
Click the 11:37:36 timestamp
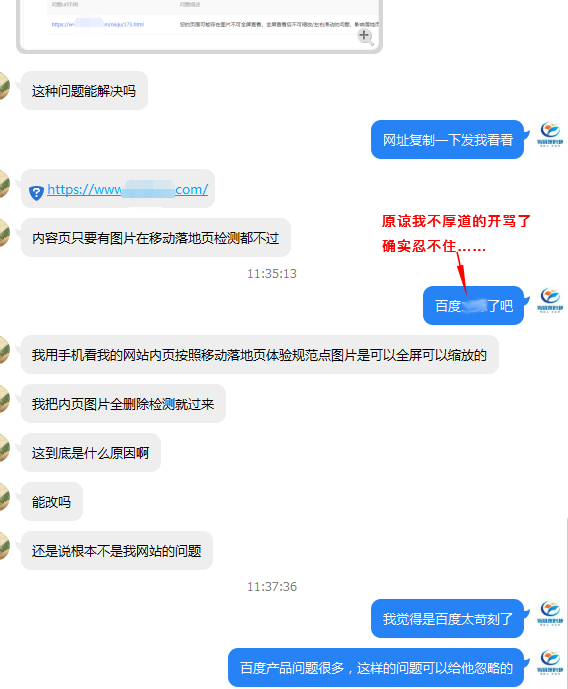(x=272, y=587)
